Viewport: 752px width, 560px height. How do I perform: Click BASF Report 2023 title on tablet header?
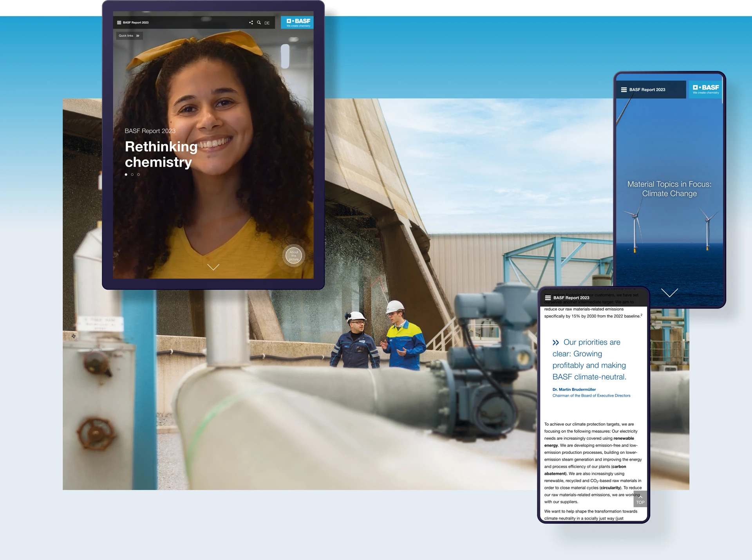(136, 23)
